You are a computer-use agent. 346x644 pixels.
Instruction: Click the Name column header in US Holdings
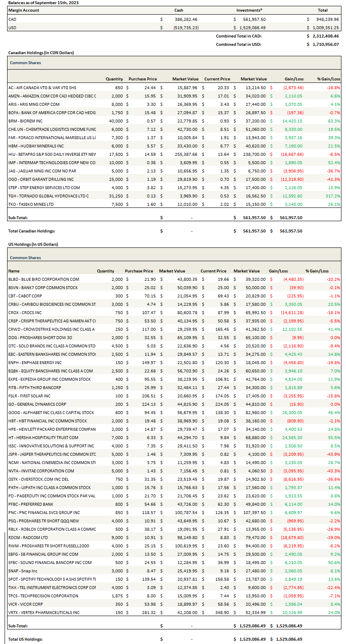pyautogui.click(x=14, y=271)
